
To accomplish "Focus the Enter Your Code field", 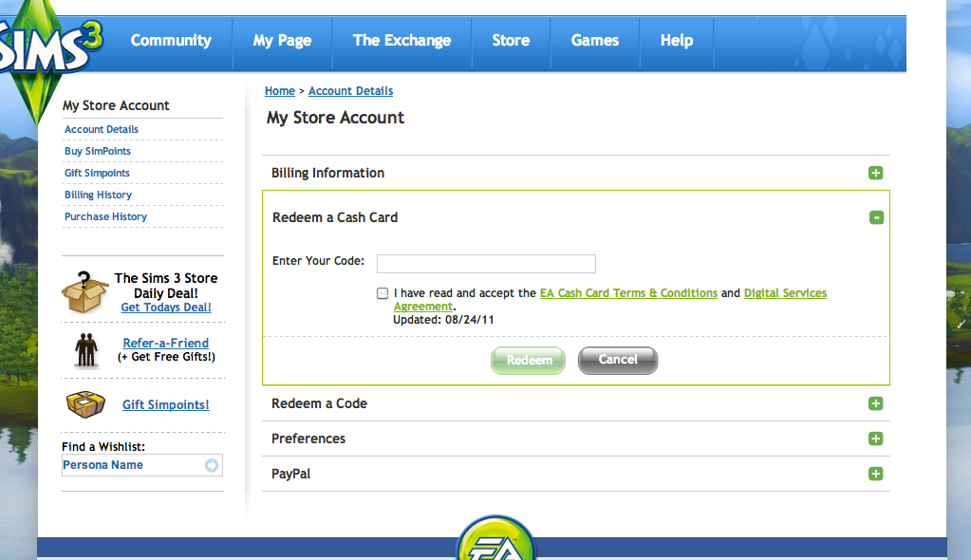I will pyautogui.click(x=486, y=264).
